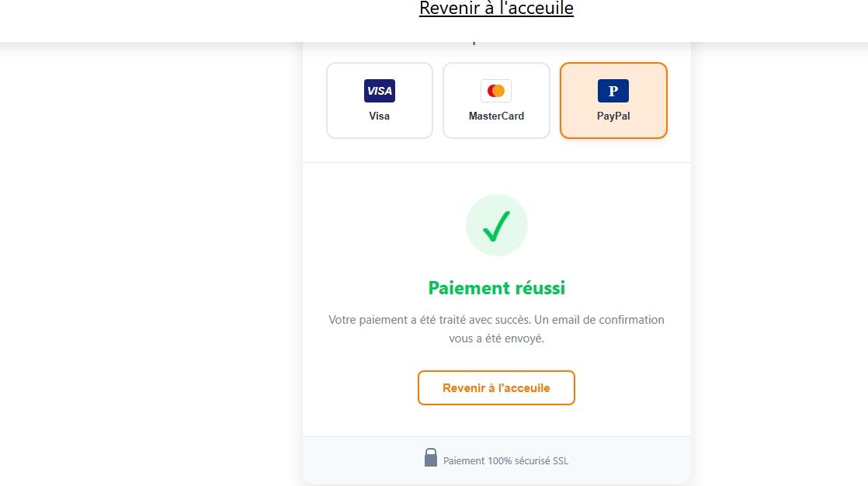Image resolution: width=868 pixels, height=486 pixels.
Task: Click the divider line below payment methods
Action: 496,163
